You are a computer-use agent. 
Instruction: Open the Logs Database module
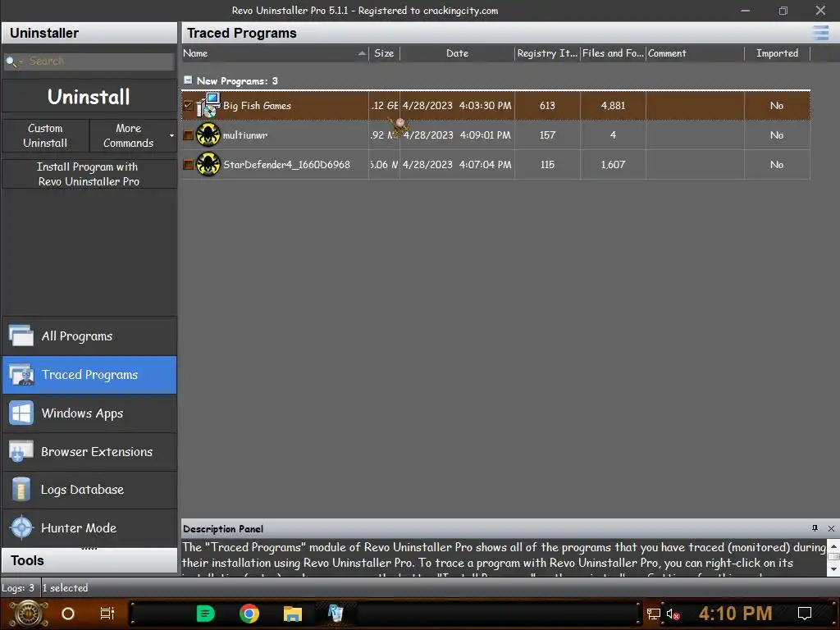coord(89,490)
